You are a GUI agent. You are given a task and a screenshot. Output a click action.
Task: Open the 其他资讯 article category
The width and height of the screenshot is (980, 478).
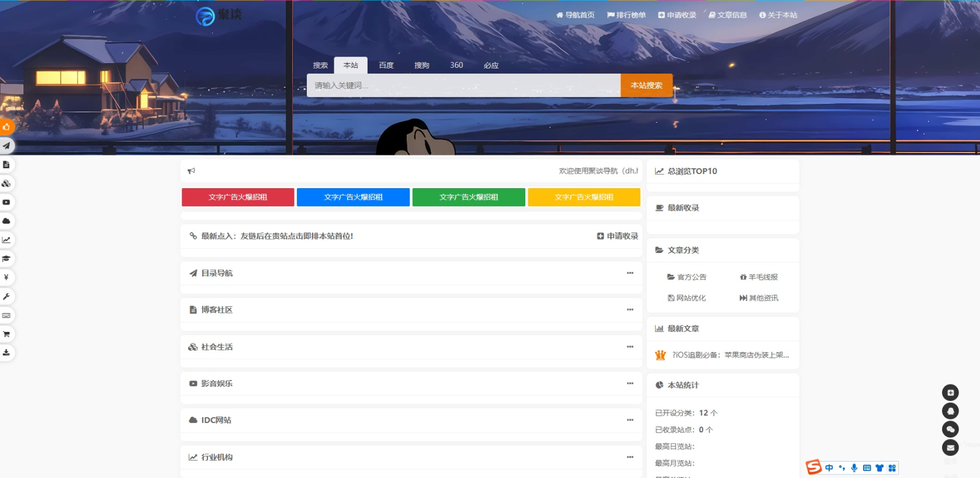click(759, 298)
